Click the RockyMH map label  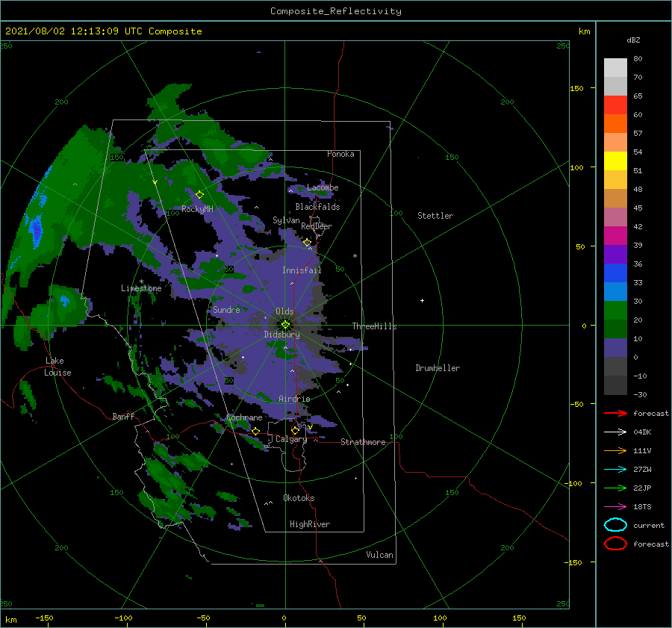[197, 209]
